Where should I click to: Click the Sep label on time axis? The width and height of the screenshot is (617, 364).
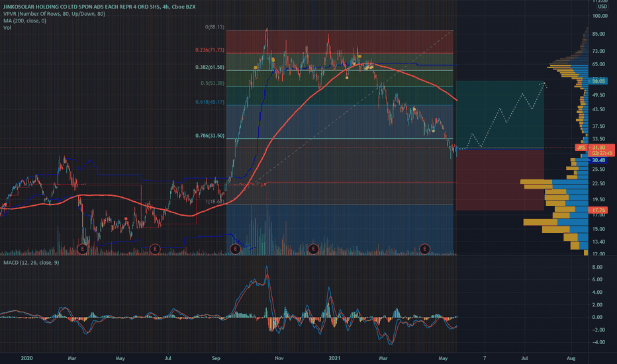coord(216,358)
